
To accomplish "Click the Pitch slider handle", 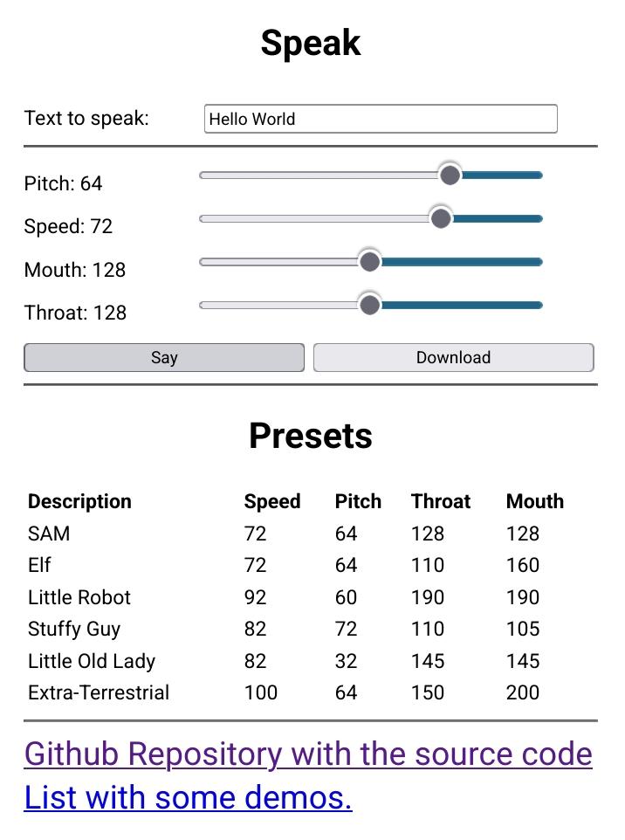I will 450,175.
